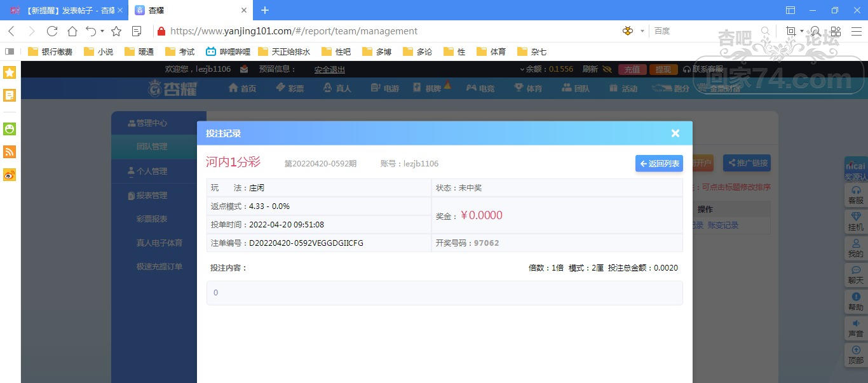Open the 暖通 bookmark folder
The image size is (868, 383).
(x=139, y=51)
